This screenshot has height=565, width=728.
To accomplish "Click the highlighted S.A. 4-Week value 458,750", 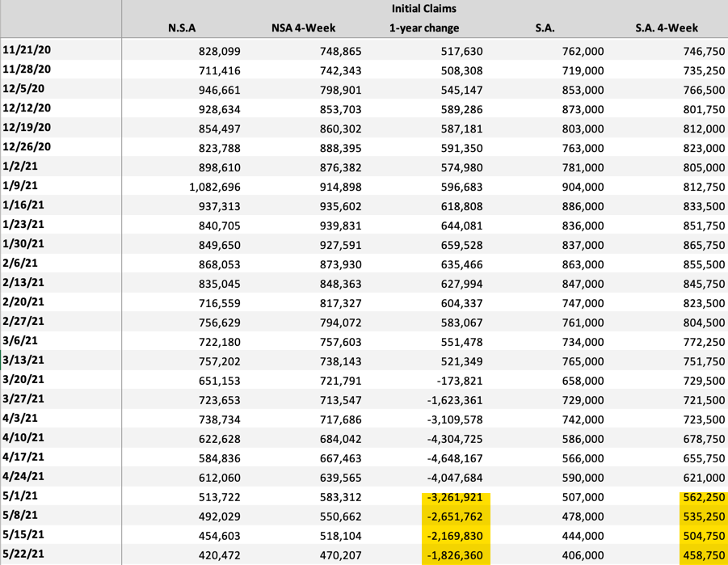I will click(700, 555).
